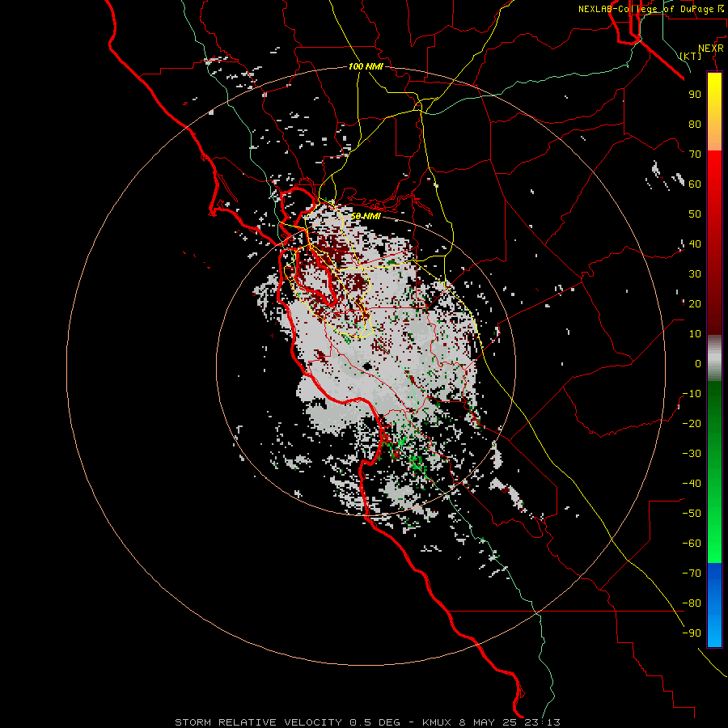Click the "KMUX" radar site identifier
This screenshot has width=728, height=728.
tap(437, 722)
